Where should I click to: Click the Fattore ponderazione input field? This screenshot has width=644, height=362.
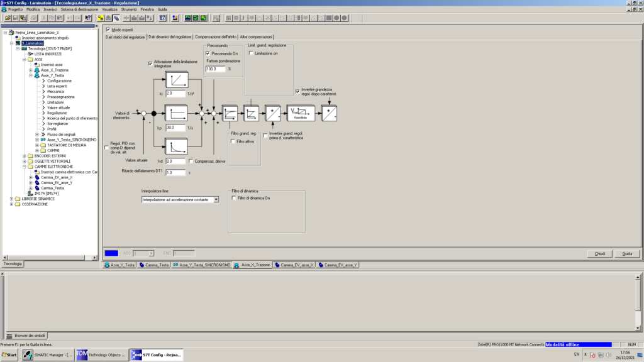coord(216,69)
